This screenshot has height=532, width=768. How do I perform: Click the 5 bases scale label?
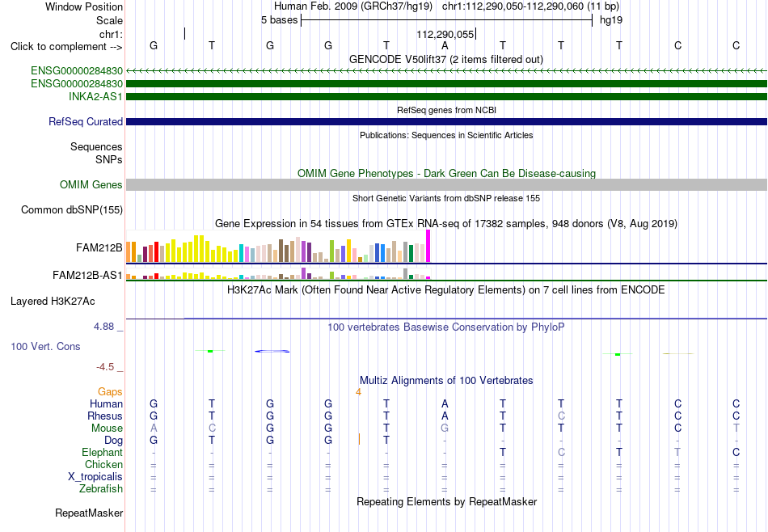[x=279, y=20]
